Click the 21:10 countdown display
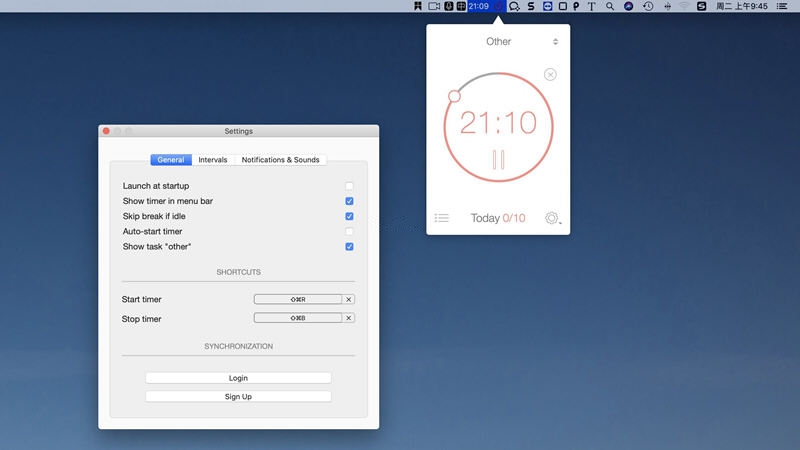The width and height of the screenshot is (800, 450). point(498,123)
